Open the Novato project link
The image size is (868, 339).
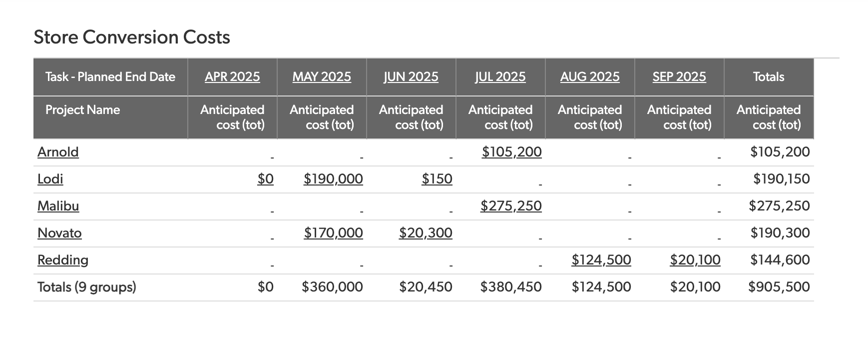(59, 233)
